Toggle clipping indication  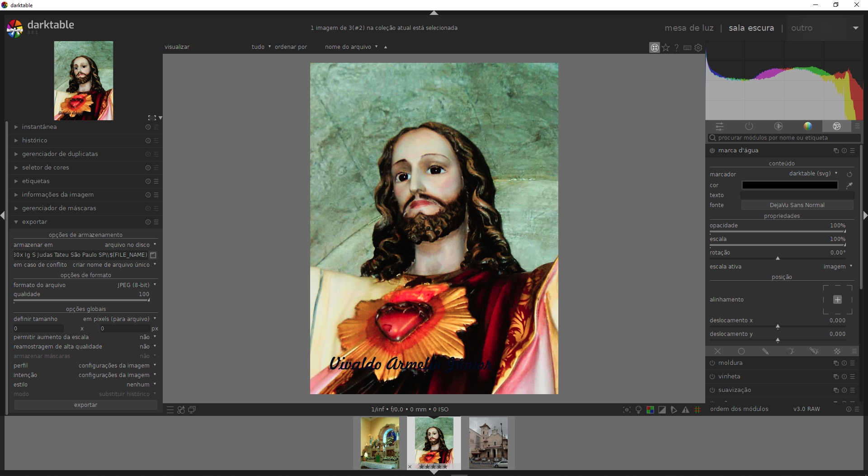[662, 410]
